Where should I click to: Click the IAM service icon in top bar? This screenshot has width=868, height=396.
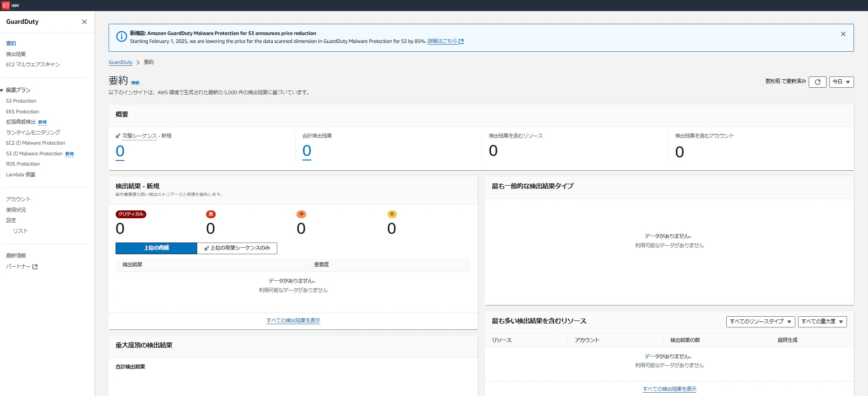pos(6,6)
